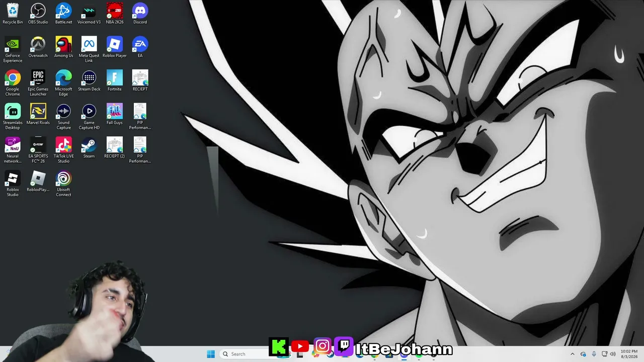Click the Steam desktop icon
This screenshot has height=362, width=644.
(x=89, y=148)
